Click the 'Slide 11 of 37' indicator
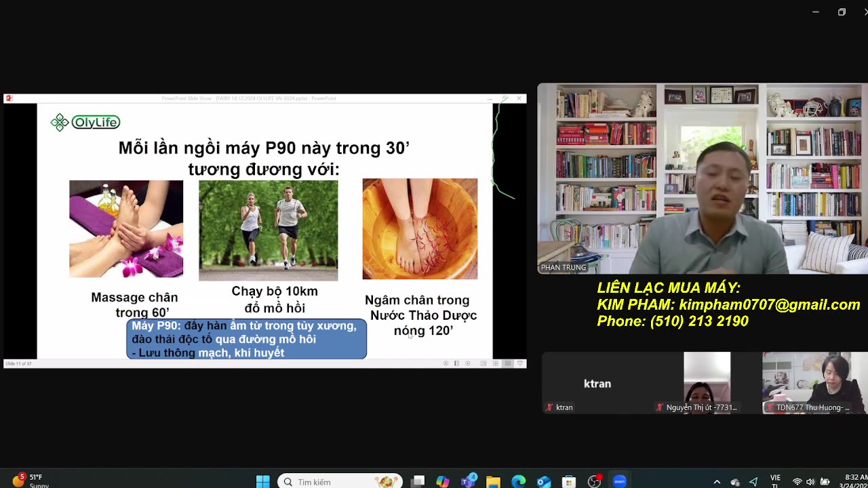This screenshot has height=488, width=868. point(18,364)
